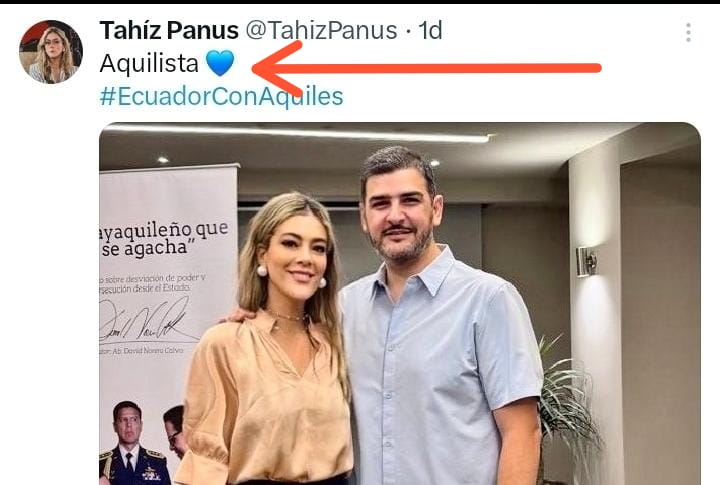Click the red arrow annotation head

tap(278, 68)
